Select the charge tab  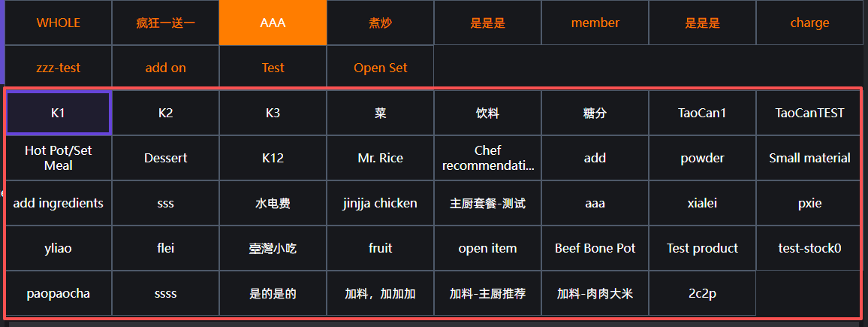point(809,23)
